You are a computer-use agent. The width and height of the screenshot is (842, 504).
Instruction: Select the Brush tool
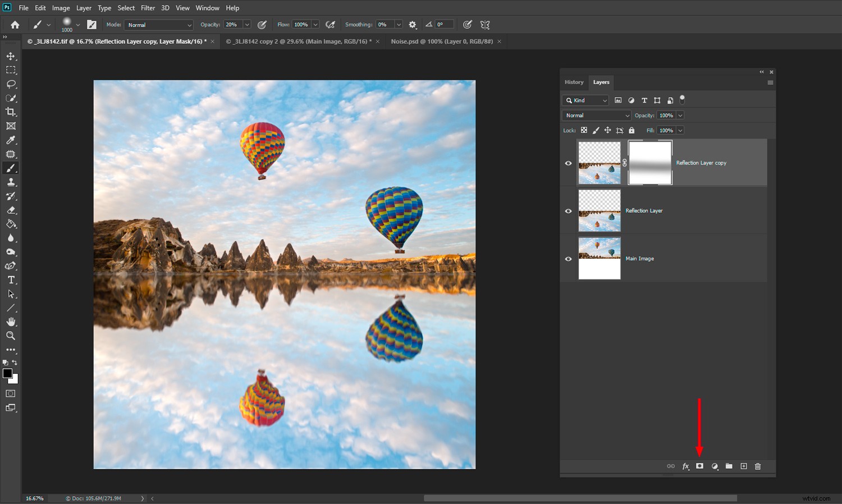tap(10, 168)
